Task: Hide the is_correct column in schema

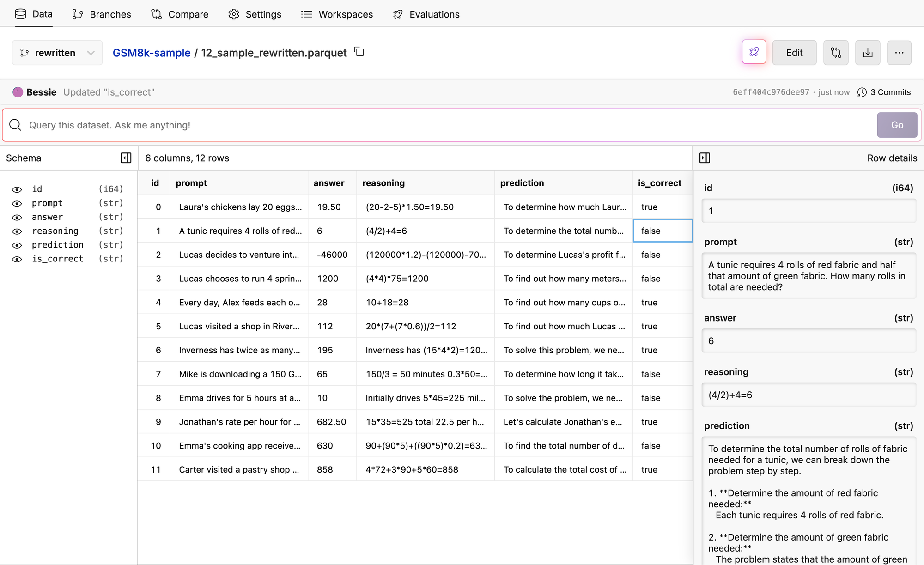Action: pos(17,259)
